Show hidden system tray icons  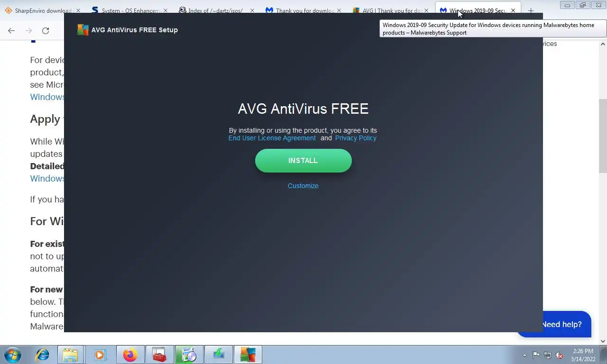click(x=524, y=355)
